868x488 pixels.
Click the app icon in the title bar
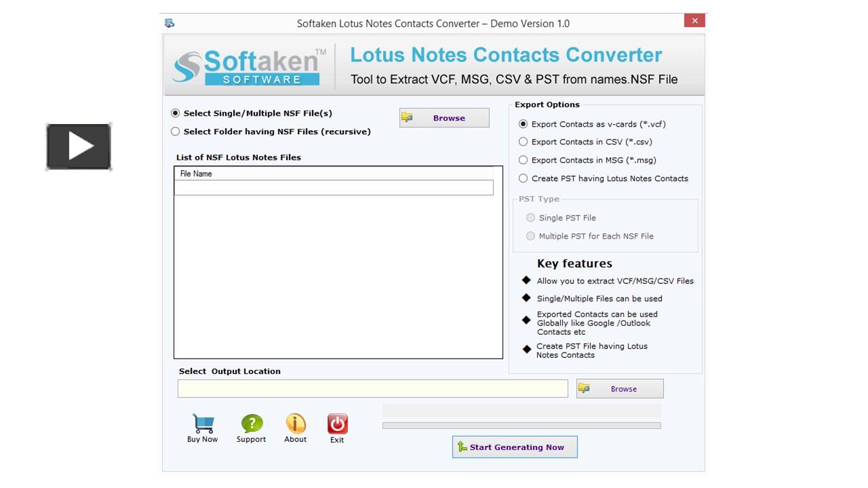(169, 22)
